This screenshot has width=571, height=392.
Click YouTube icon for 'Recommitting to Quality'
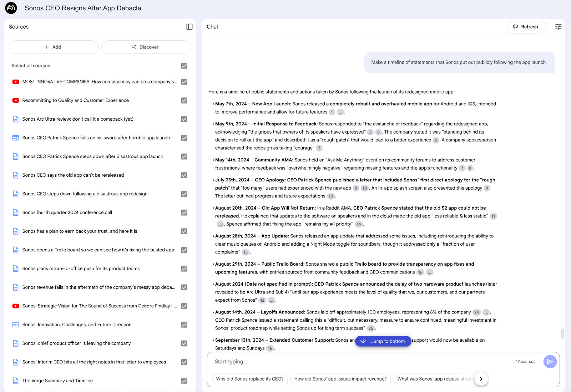[16, 101]
